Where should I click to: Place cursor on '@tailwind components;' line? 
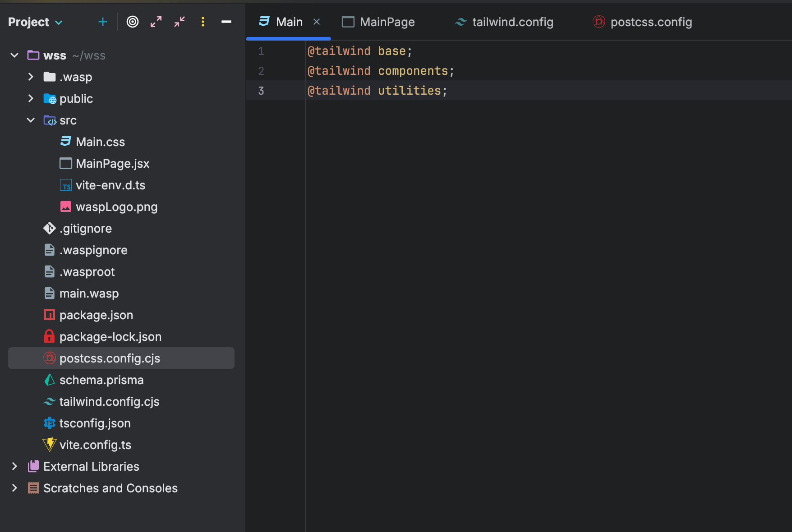[x=381, y=71]
